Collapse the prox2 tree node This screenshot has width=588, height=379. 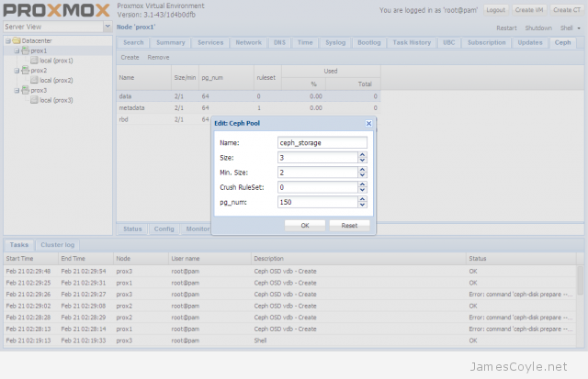16,71
